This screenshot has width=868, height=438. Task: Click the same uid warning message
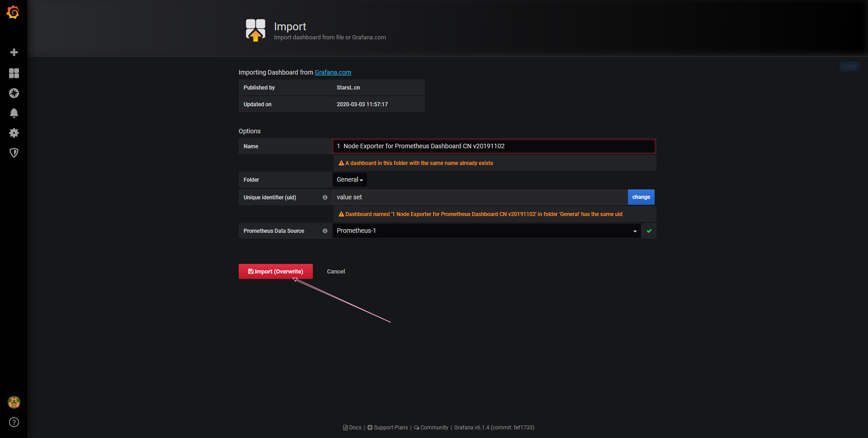tap(481, 214)
